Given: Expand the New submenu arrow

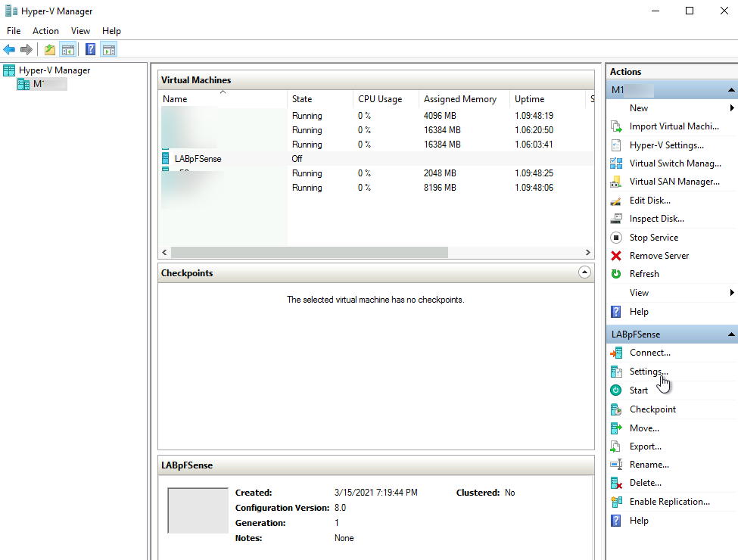Looking at the screenshot, I should pyautogui.click(x=732, y=108).
